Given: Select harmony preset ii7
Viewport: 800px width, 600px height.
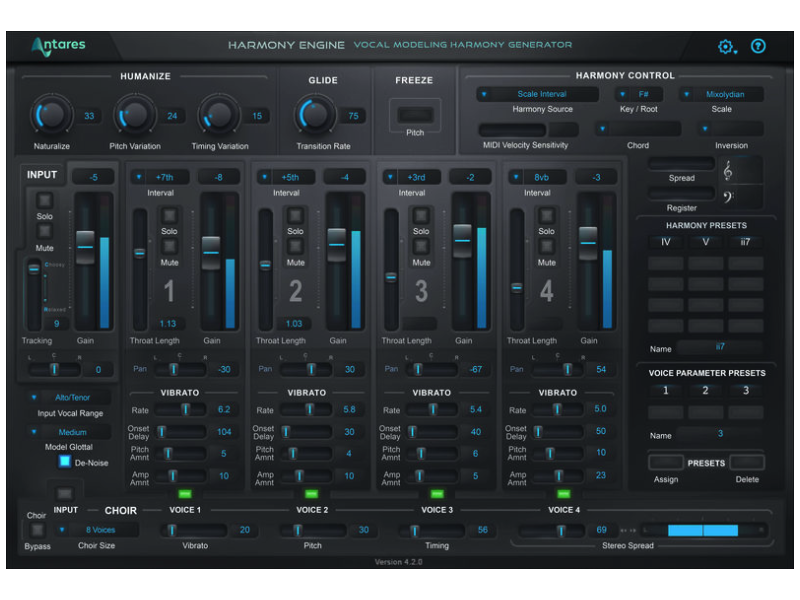Looking at the screenshot, I should [x=745, y=242].
